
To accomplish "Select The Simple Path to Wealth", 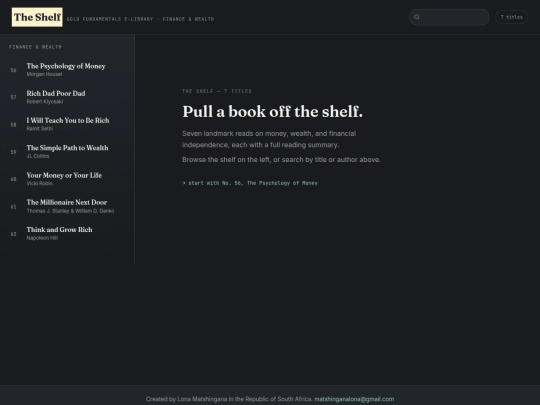I will coord(67,152).
